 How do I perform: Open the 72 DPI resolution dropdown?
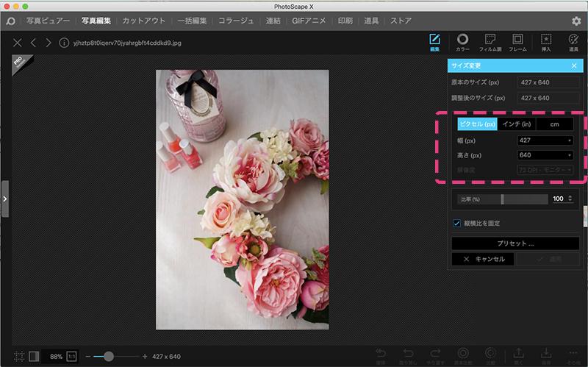pyautogui.click(x=545, y=170)
